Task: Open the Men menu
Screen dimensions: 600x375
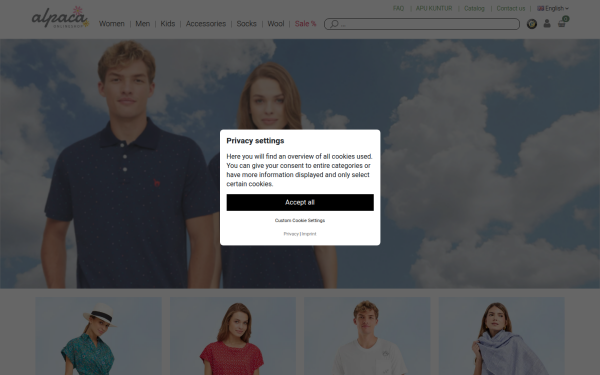Action: pyautogui.click(x=142, y=24)
